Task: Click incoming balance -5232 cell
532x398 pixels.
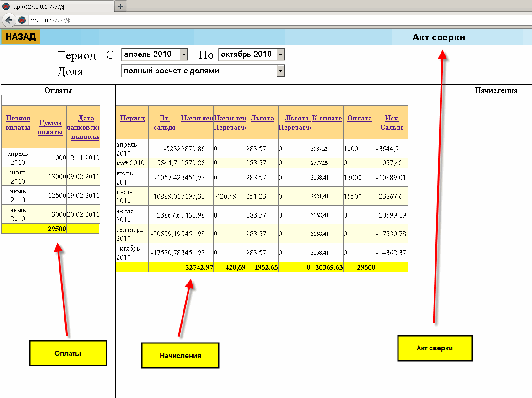Action: point(165,149)
